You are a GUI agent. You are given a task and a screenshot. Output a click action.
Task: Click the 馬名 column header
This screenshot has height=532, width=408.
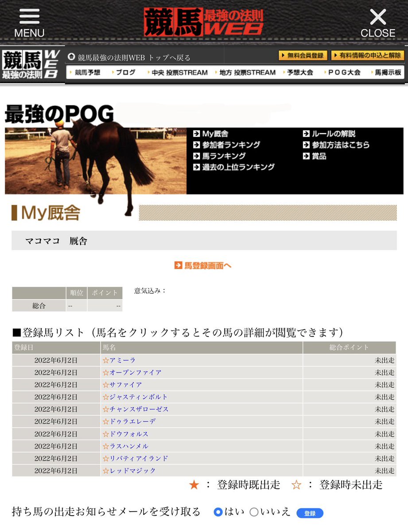202,348
